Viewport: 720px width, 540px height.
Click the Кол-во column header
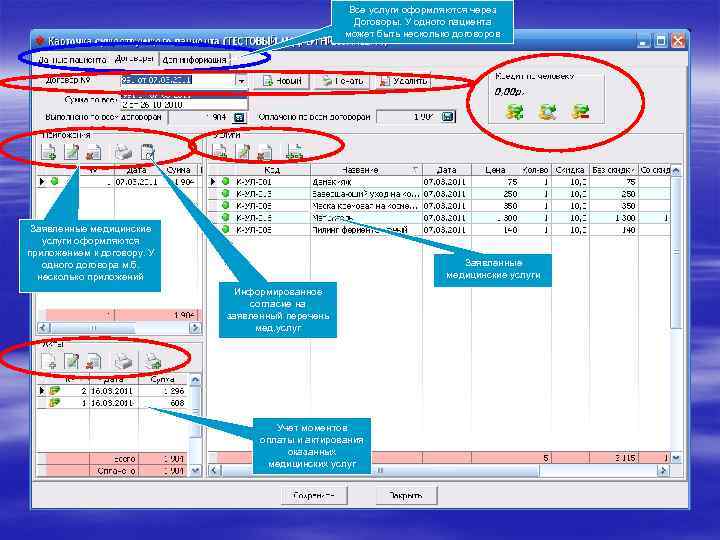(535, 170)
